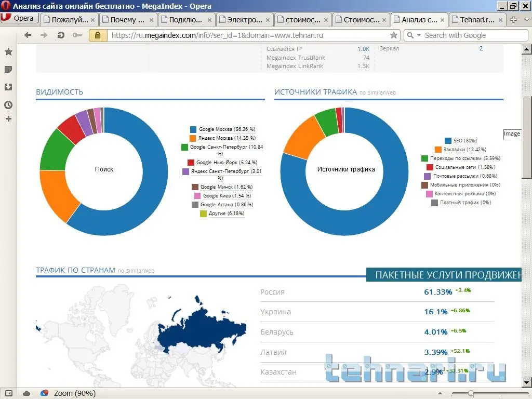The height and width of the screenshot is (399, 532).
Task: Open the sidebar bookmarks star panel
Action: (x=8, y=52)
